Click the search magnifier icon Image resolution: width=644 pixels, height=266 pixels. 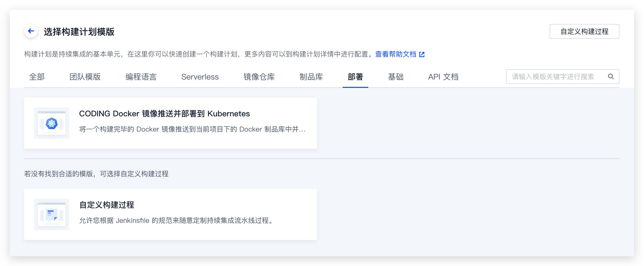click(x=611, y=77)
